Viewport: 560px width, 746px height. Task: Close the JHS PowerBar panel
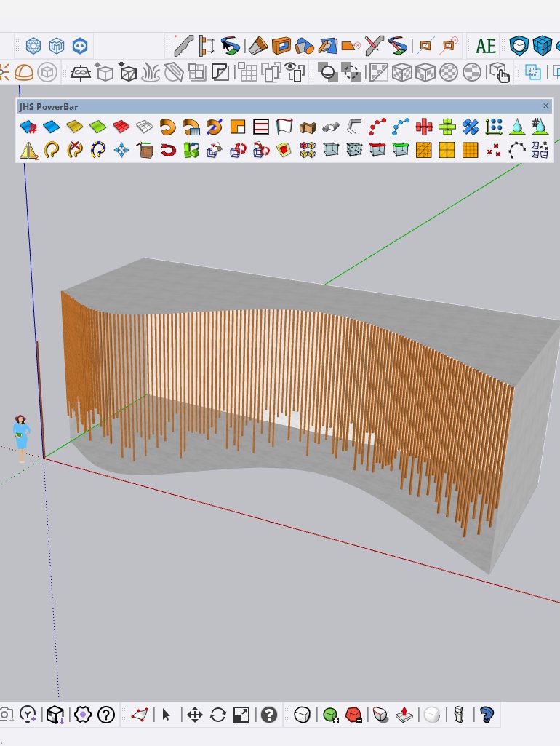(x=545, y=106)
